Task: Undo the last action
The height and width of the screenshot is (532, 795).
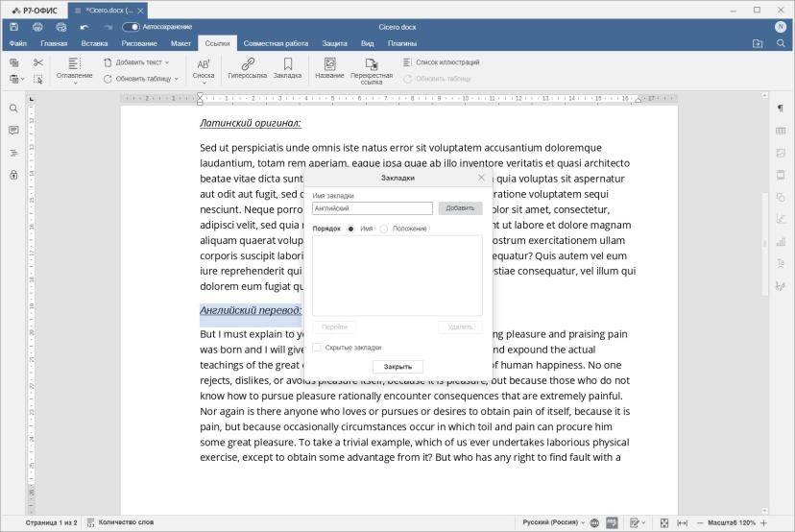Action: pyautogui.click(x=84, y=27)
